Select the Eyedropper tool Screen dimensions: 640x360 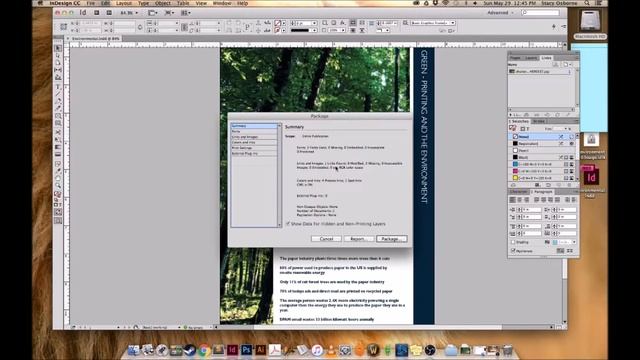point(58,171)
